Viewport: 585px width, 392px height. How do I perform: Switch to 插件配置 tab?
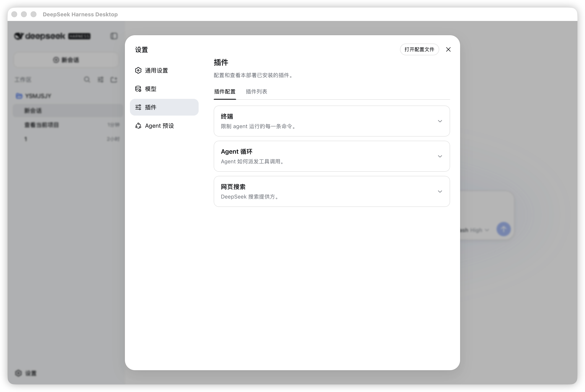225,92
